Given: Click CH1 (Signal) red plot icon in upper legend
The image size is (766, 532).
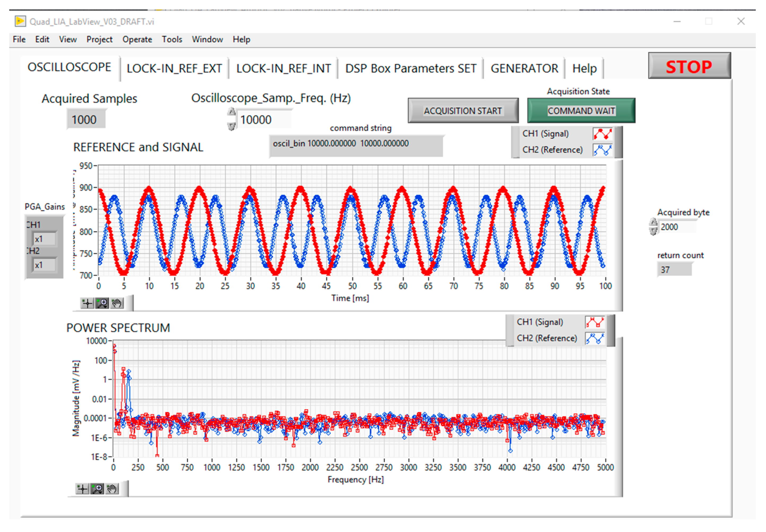Looking at the screenshot, I should [602, 134].
